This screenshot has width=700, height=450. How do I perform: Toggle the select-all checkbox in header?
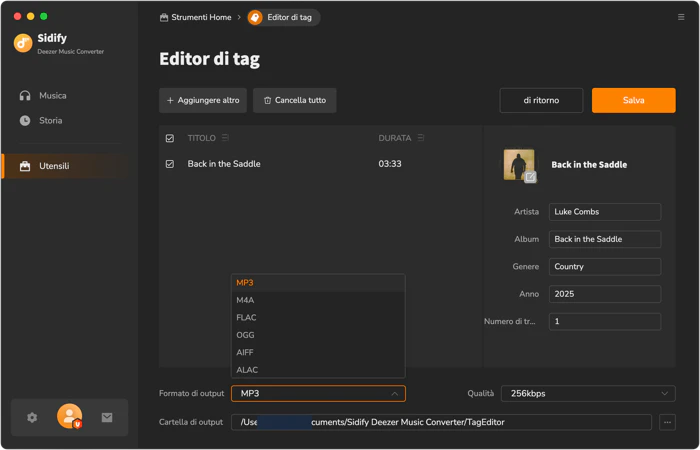[x=170, y=138]
